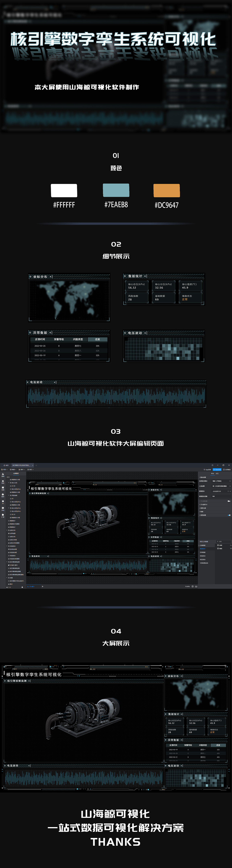Open a new tab with the plus icon

point(36,465)
